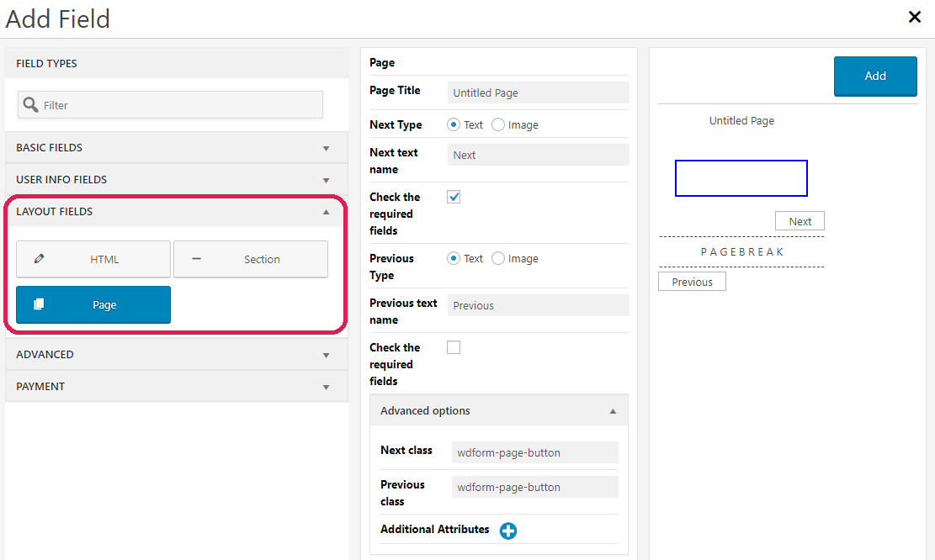Viewport: 935px width, 560px height.
Task: Click the Next button in the preview
Action: (x=799, y=220)
